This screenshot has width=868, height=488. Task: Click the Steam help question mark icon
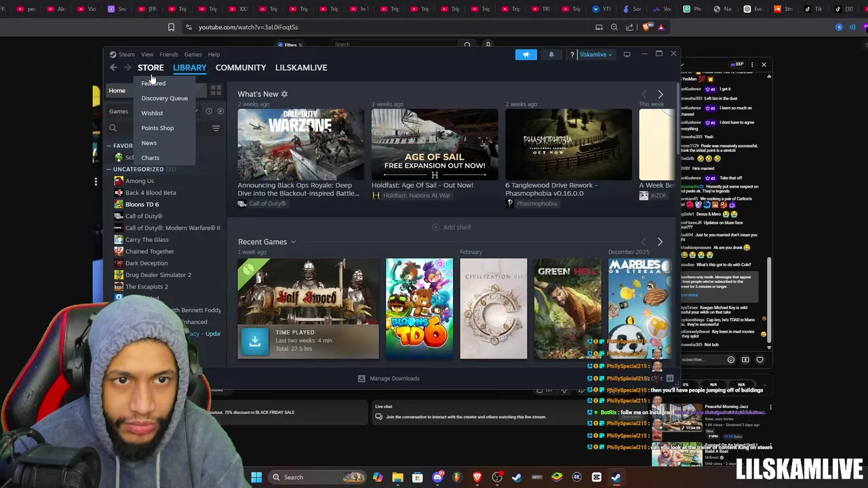(x=572, y=54)
